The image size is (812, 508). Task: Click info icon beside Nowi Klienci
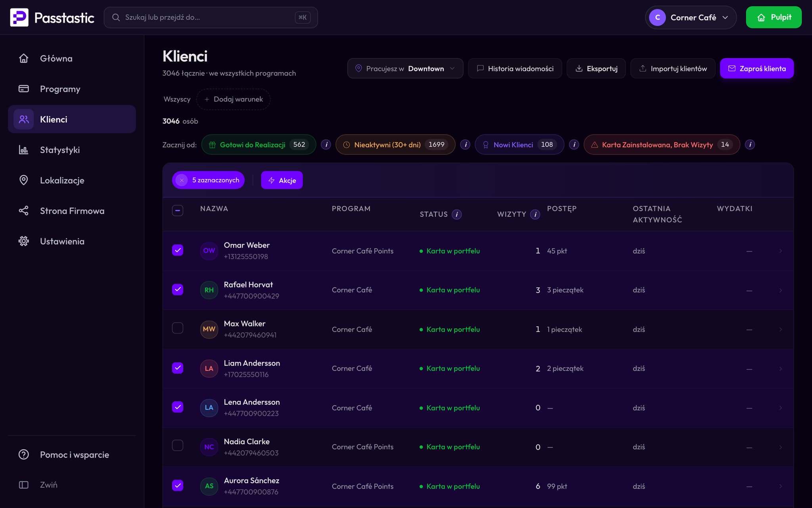pos(574,144)
